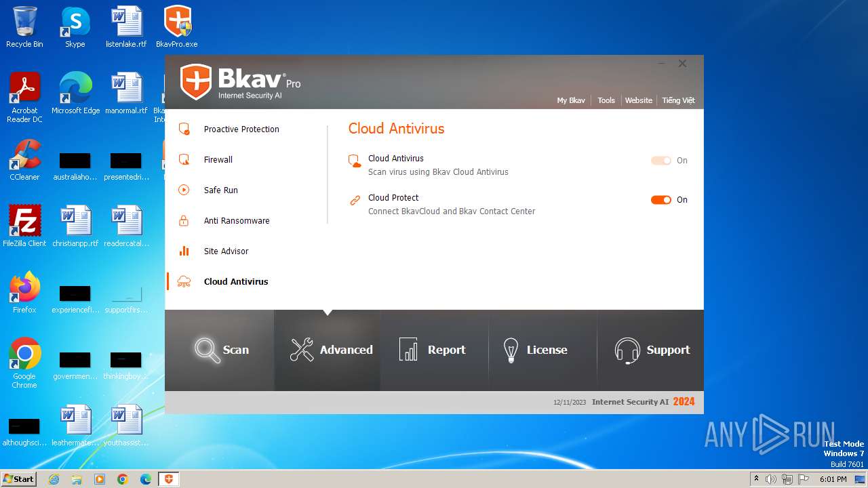Click the Cloud Antivirus setting shield icon
Viewport: 868px width, 488px height.
click(x=355, y=161)
